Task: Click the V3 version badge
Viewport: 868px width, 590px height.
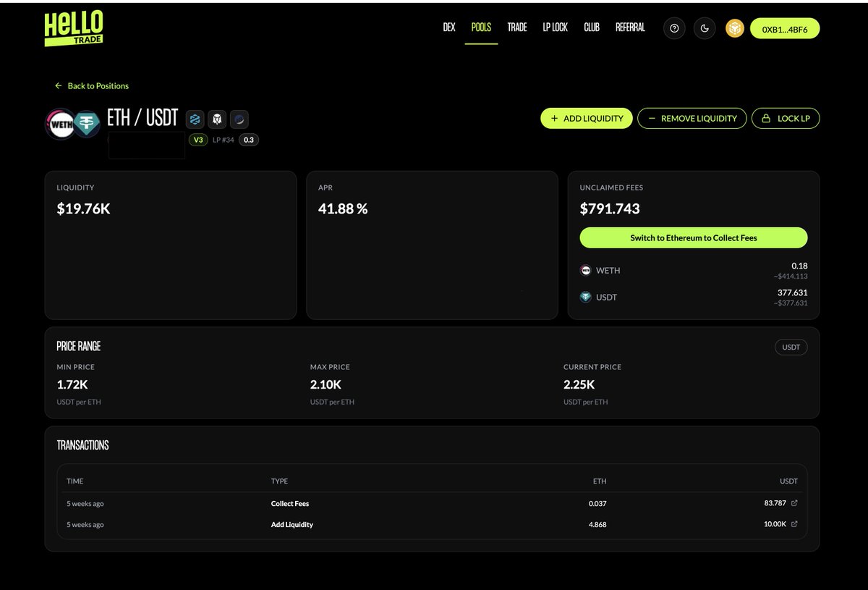Action: [197, 140]
